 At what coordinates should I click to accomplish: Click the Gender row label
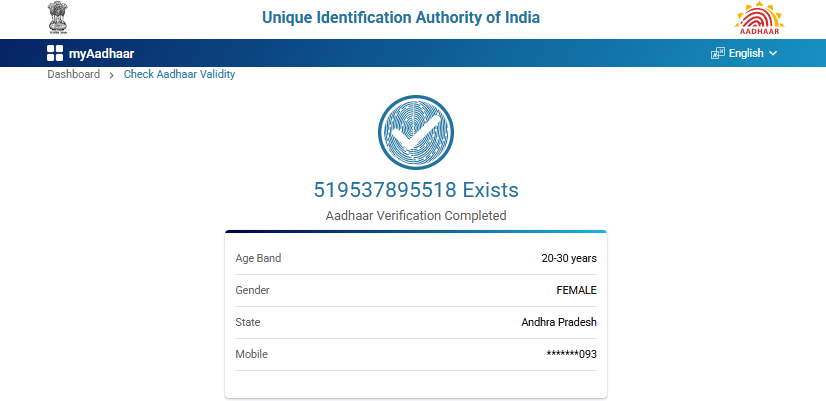(x=253, y=290)
